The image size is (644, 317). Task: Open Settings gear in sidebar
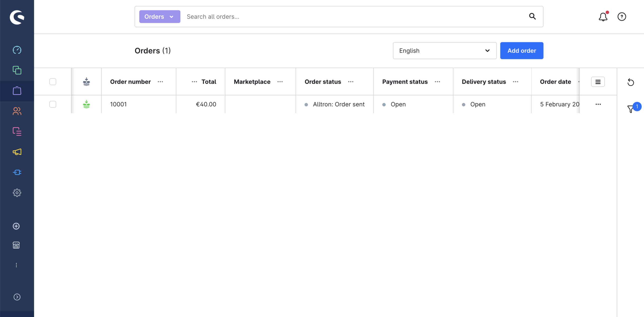pos(17,193)
